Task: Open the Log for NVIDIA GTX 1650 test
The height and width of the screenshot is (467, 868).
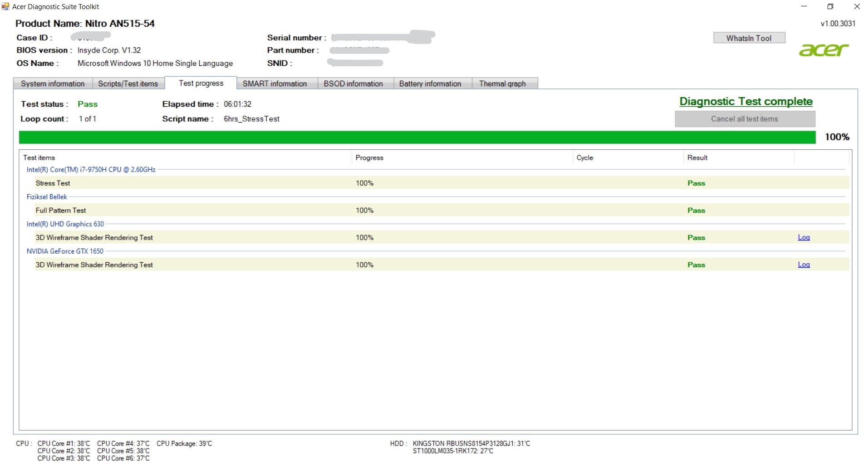Action: tap(804, 265)
